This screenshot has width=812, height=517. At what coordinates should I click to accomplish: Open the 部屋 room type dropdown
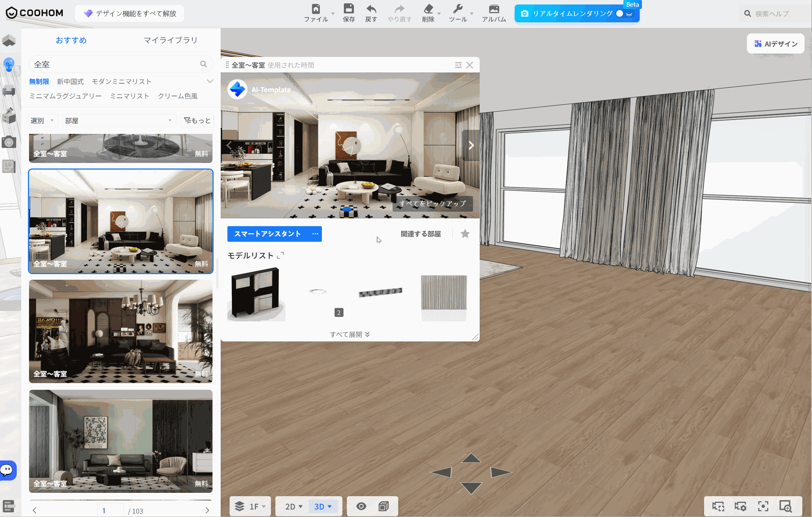tap(119, 121)
